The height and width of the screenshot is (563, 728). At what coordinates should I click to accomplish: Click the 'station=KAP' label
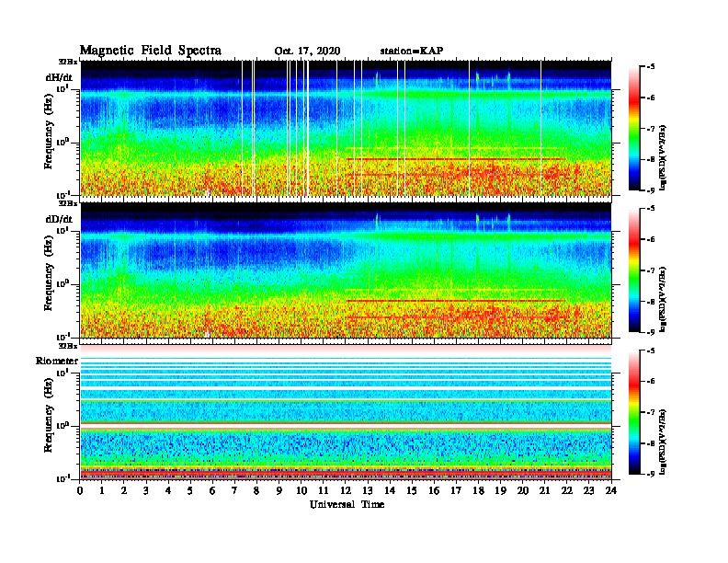tap(412, 51)
